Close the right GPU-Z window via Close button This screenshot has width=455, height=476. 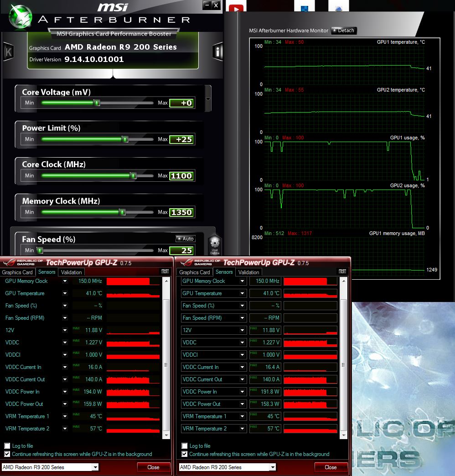click(x=331, y=467)
